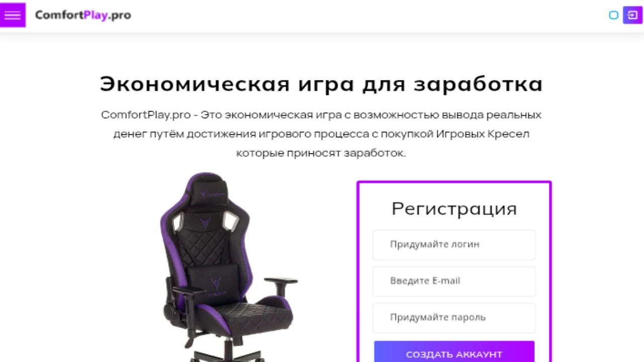Image resolution: width=644 pixels, height=362 pixels.
Task: Click the empty white header bar area
Action: pos(367,15)
